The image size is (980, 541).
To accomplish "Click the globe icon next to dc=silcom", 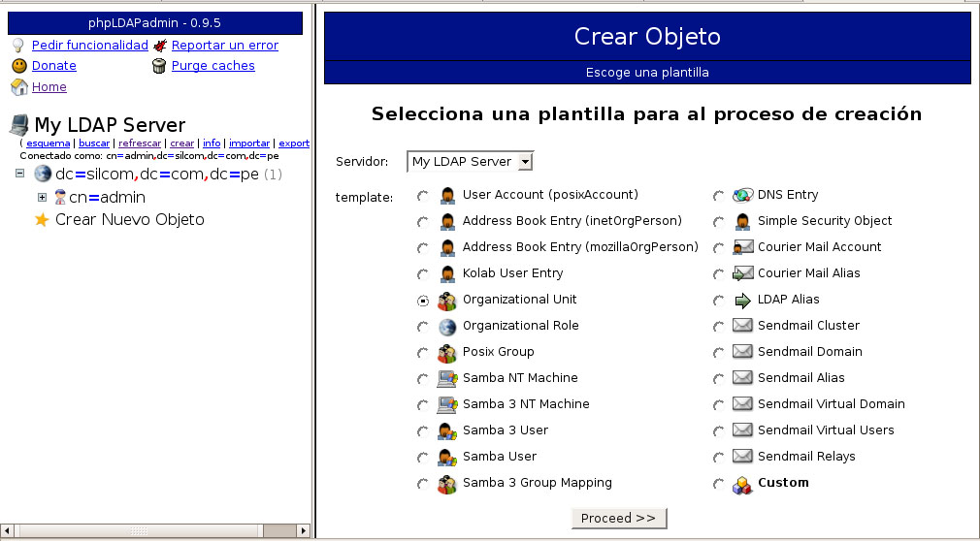I will pyautogui.click(x=43, y=175).
